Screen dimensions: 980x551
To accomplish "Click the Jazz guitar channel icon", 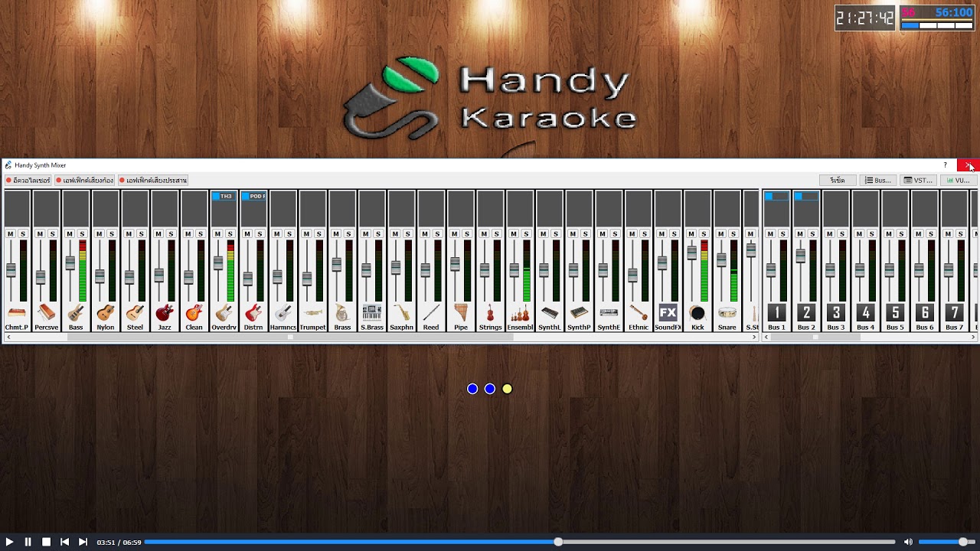I will (165, 312).
